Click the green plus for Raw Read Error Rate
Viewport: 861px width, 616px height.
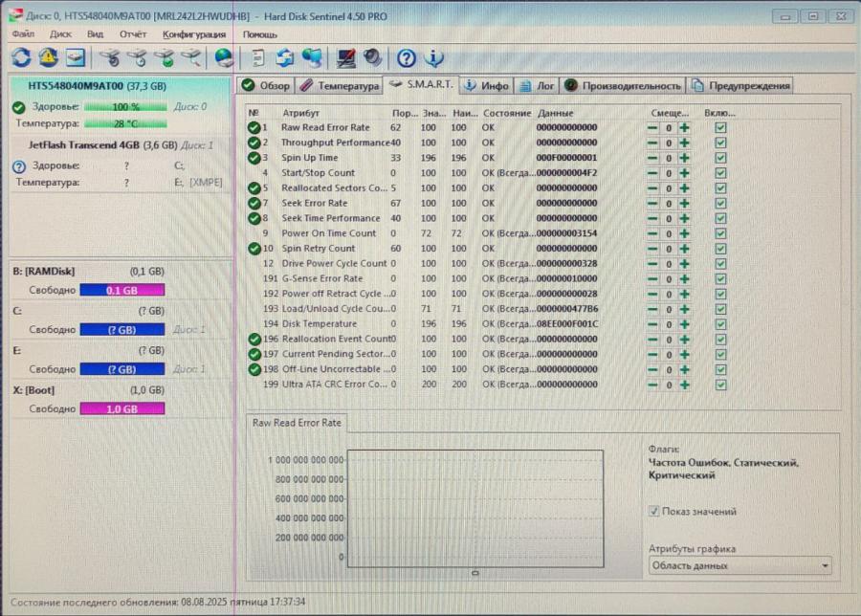click(685, 128)
